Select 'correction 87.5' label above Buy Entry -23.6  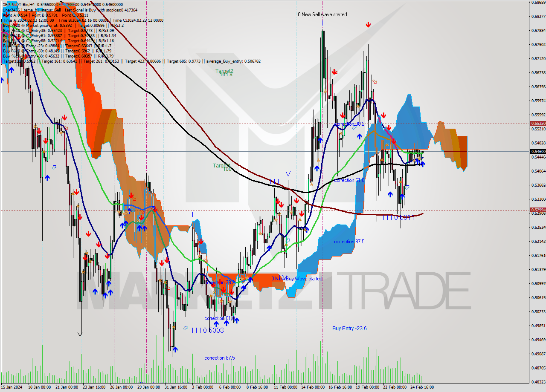point(349,242)
